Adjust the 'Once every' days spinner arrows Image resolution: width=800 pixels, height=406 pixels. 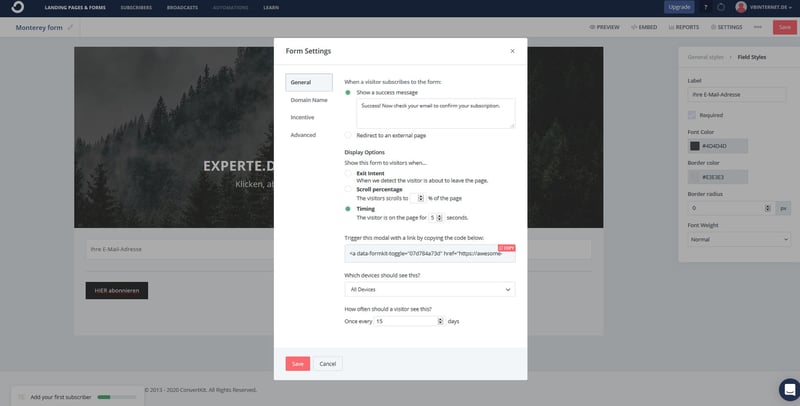(440, 321)
